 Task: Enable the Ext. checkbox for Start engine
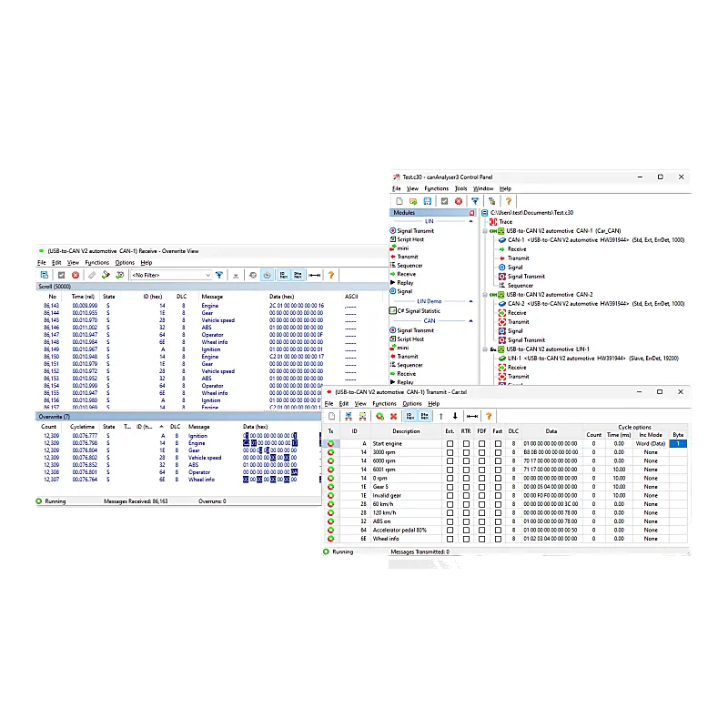(x=450, y=443)
